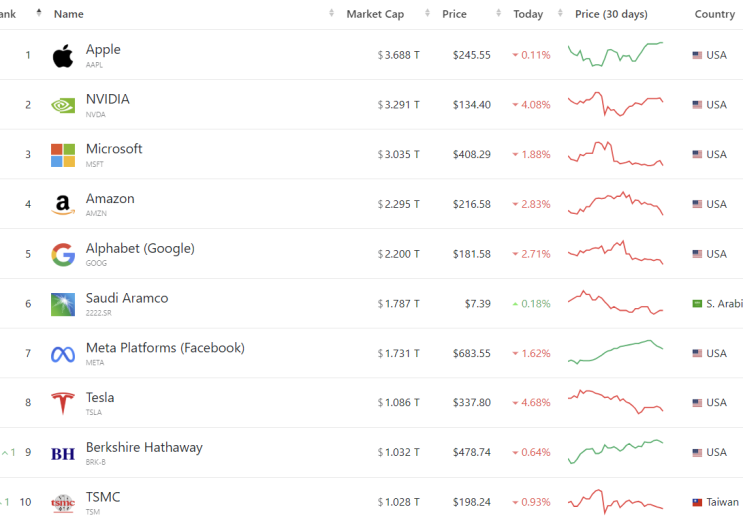Click the NVIDIA logo icon
The width and height of the screenshot is (743, 522).
[63, 105]
